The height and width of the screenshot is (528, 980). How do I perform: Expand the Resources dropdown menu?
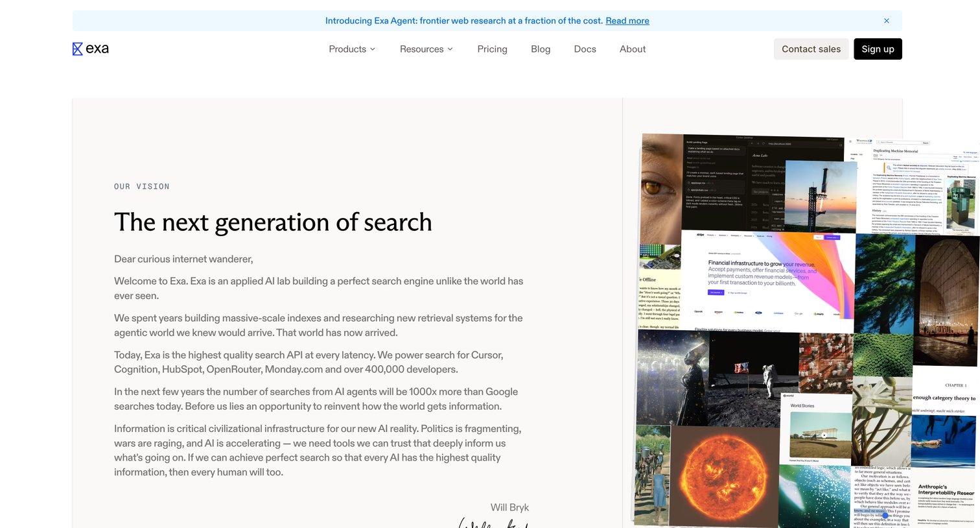click(x=426, y=49)
